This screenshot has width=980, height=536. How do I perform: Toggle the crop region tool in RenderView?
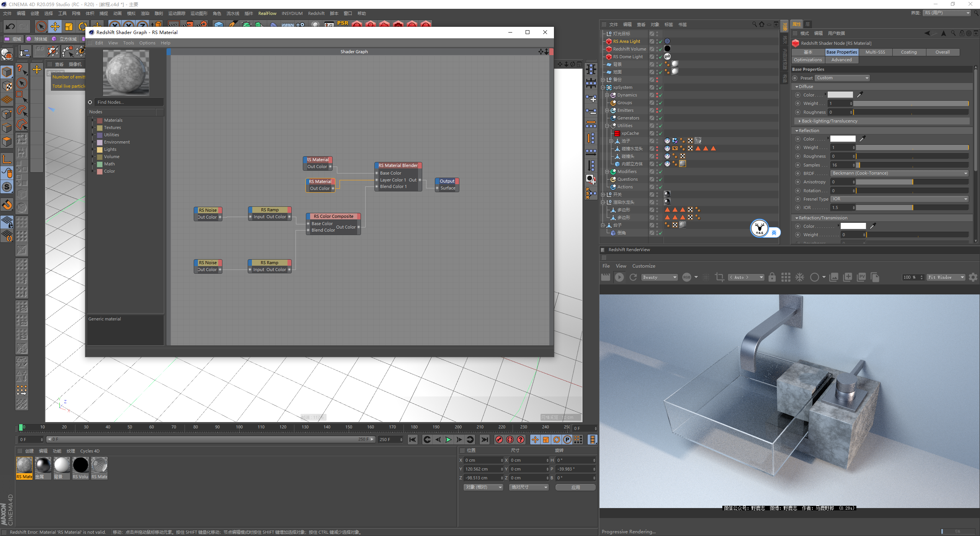[x=719, y=277]
